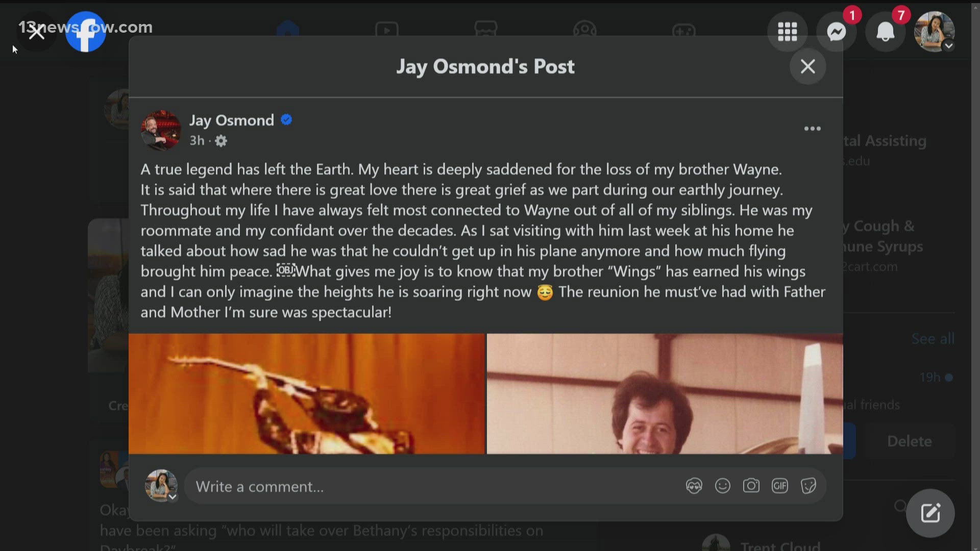Open Jay Osmond's profile name link

point(232,120)
